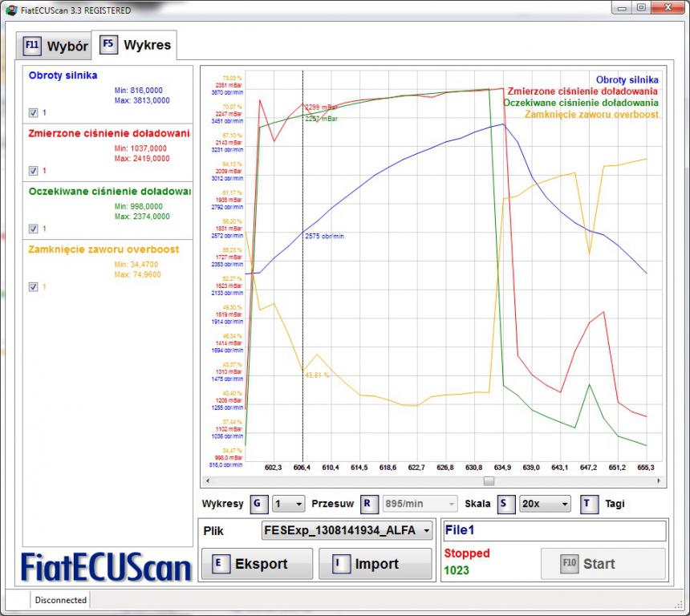Maximize the FiatECUScan window
690x616 pixels.
click(641, 8)
